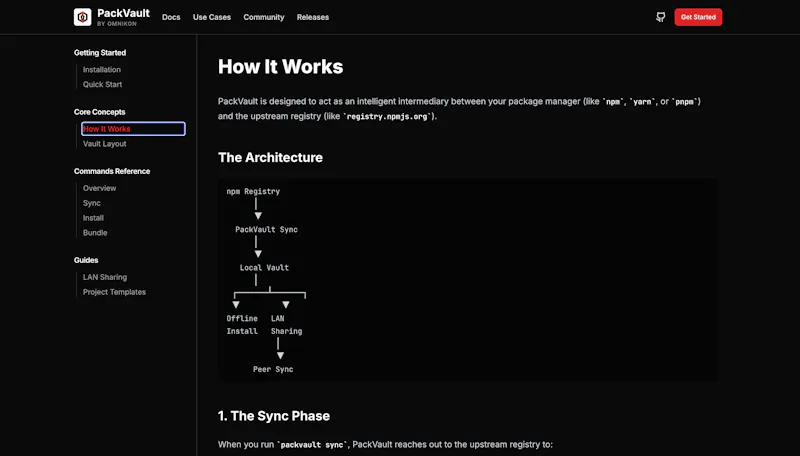Open the Community menu item

pyautogui.click(x=264, y=17)
